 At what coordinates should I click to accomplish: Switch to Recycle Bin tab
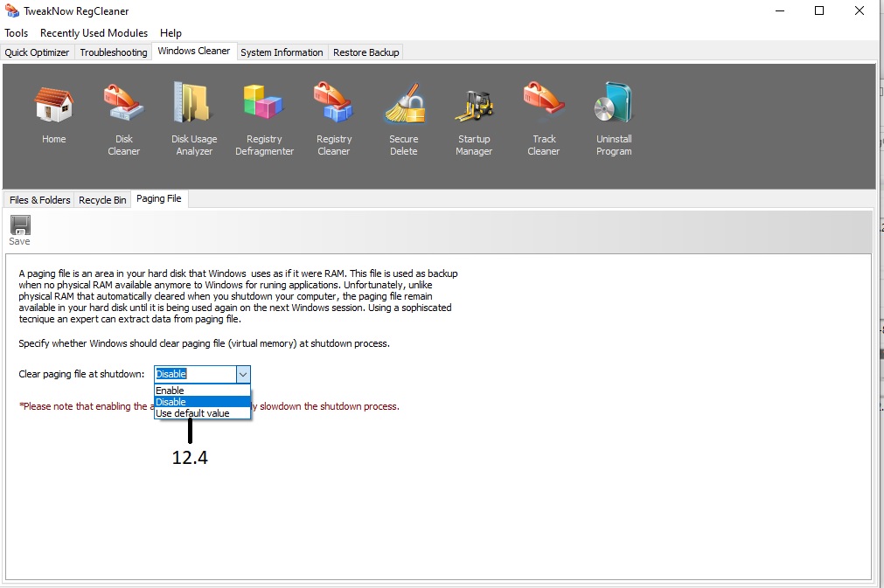(102, 200)
